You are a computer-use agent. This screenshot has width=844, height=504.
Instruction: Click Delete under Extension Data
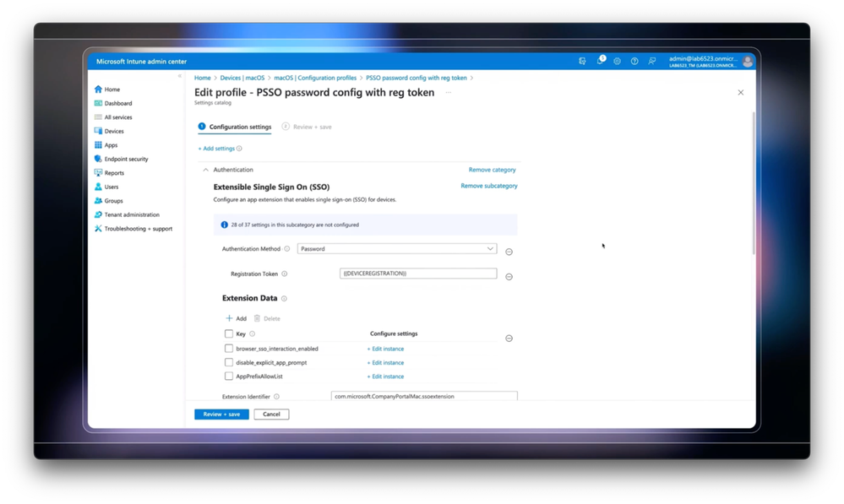point(267,318)
